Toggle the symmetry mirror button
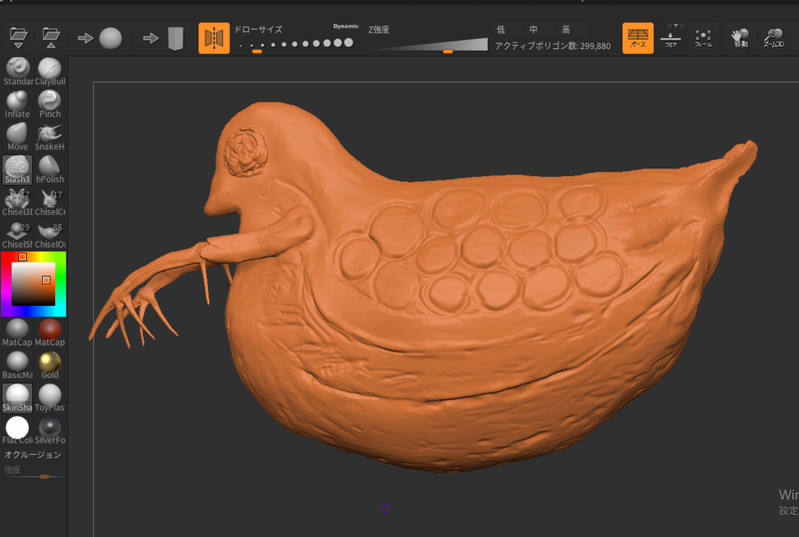Viewport: 799px width, 537px height. tap(214, 38)
